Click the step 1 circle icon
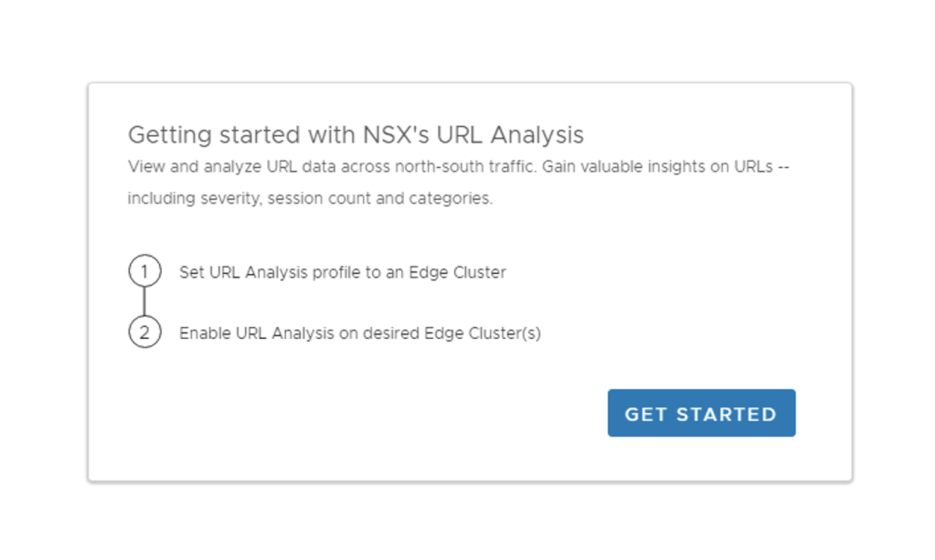 click(x=144, y=271)
